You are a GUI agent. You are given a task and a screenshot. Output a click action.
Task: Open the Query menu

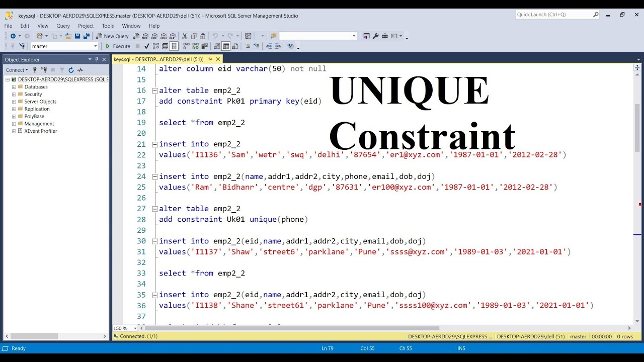tap(63, 26)
